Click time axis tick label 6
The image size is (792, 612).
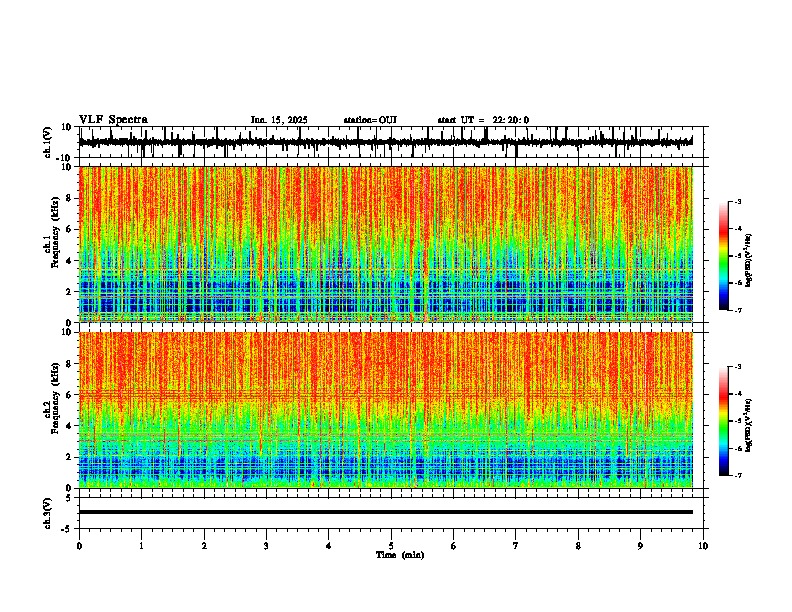[454, 546]
